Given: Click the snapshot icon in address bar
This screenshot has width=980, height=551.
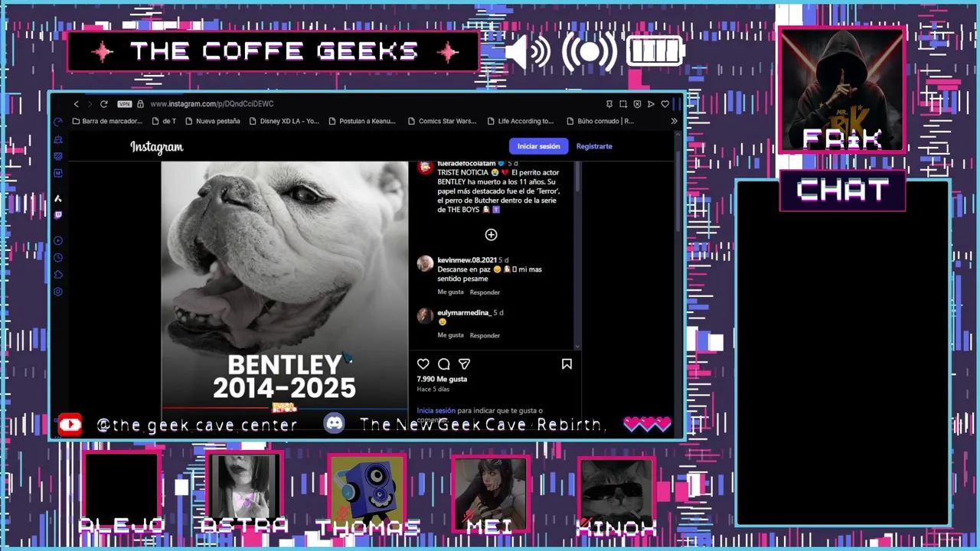Looking at the screenshot, I should tap(623, 104).
